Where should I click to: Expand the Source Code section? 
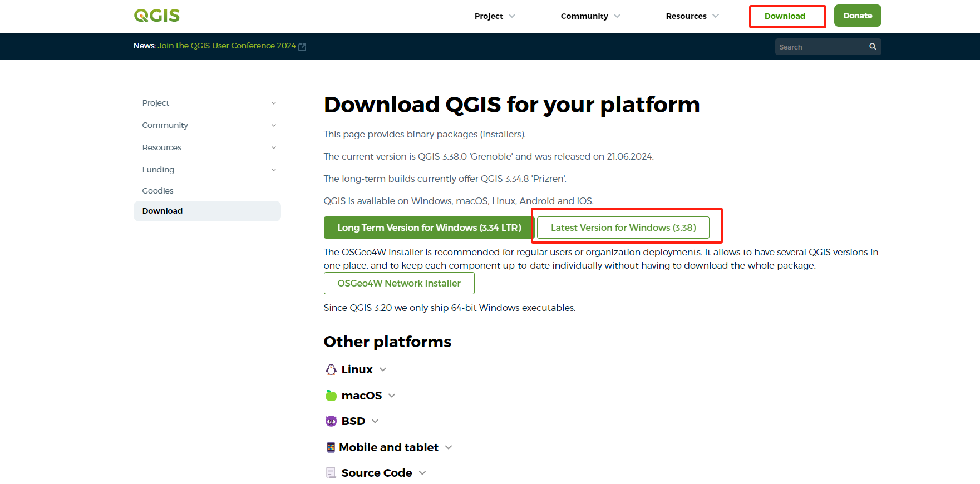[422, 473]
